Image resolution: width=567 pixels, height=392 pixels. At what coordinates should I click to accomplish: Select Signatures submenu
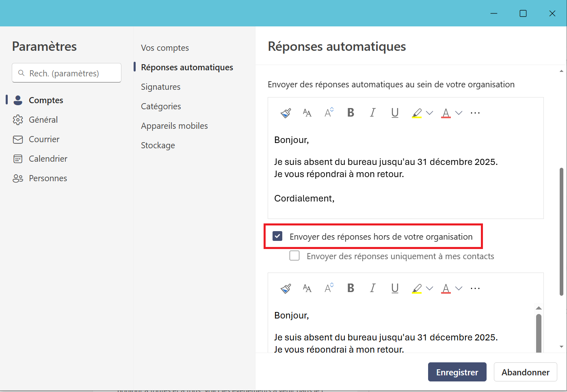(160, 87)
